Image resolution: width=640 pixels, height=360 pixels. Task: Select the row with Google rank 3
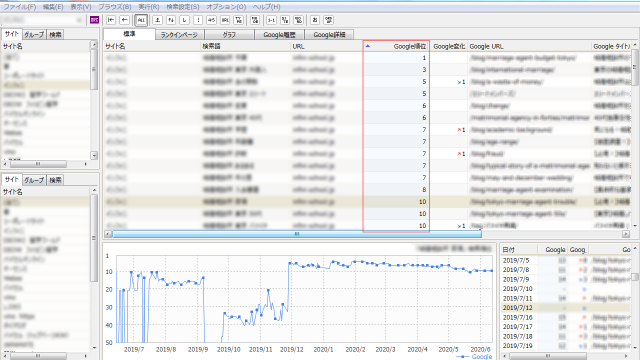point(367,70)
